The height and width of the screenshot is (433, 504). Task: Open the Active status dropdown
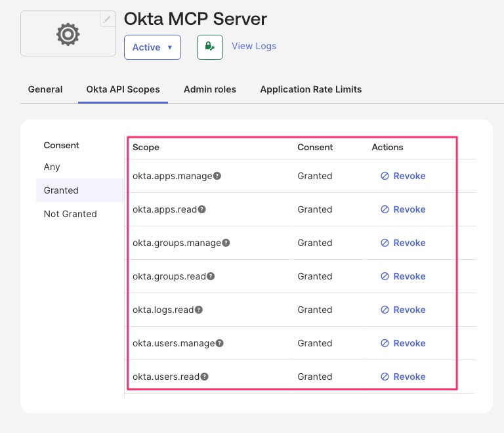pyautogui.click(x=152, y=47)
